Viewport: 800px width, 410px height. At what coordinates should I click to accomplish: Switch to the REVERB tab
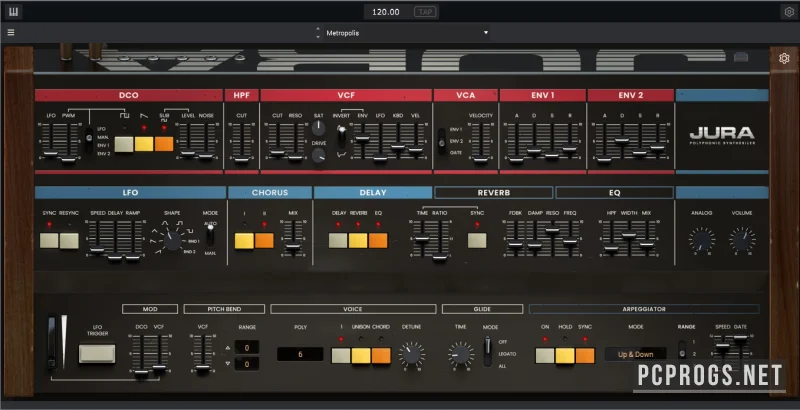pyautogui.click(x=493, y=193)
